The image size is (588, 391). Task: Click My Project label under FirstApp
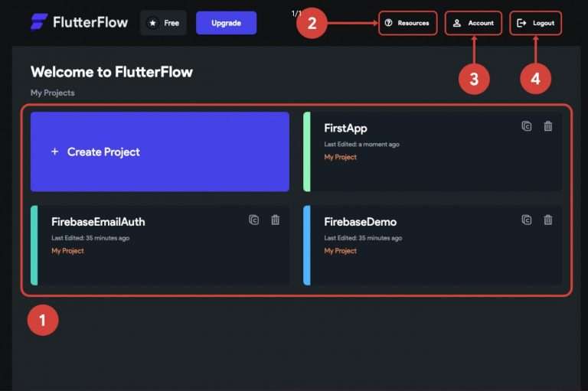(340, 158)
